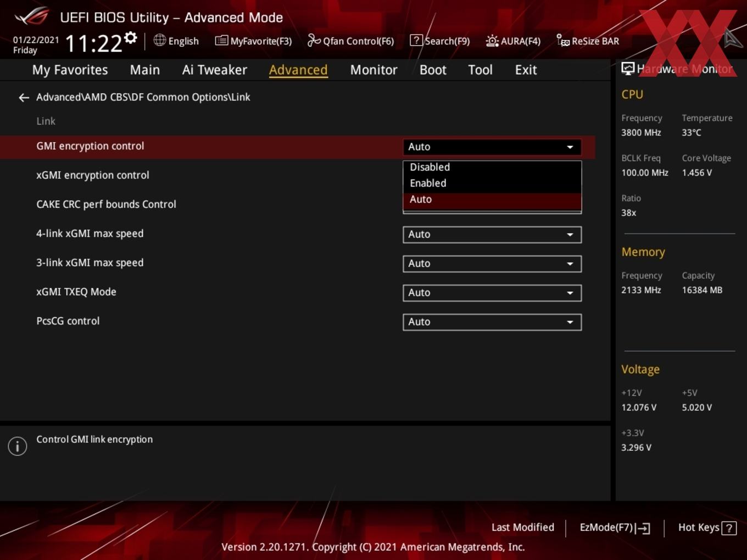Click the CPU temperature value 33°C
The height and width of the screenshot is (560, 747).
691,133
